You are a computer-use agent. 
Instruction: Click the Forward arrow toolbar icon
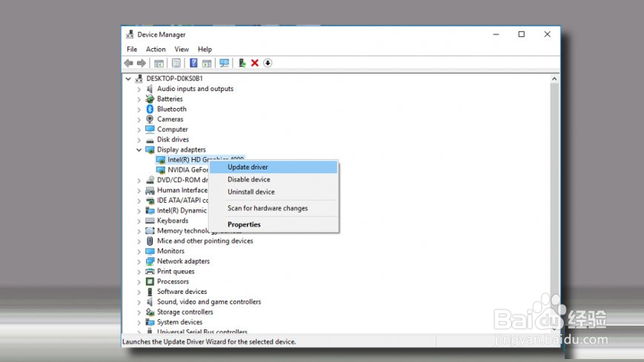pos(142,63)
